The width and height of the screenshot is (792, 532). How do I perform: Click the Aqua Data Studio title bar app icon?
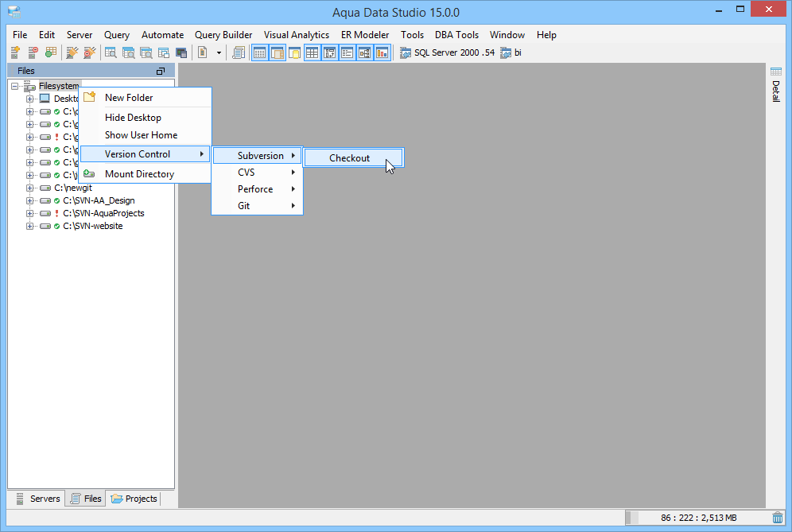click(14, 12)
